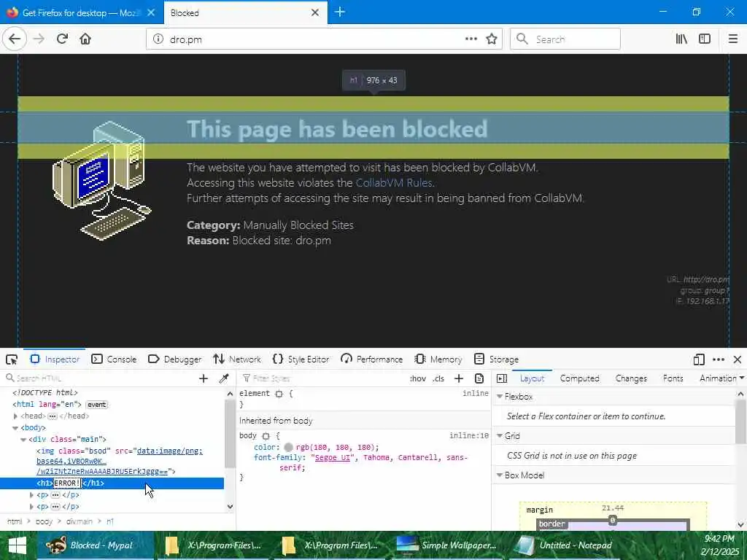This screenshot has height=560, width=747.
Task: Activate the element picker tool
Action: pos(12,359)
